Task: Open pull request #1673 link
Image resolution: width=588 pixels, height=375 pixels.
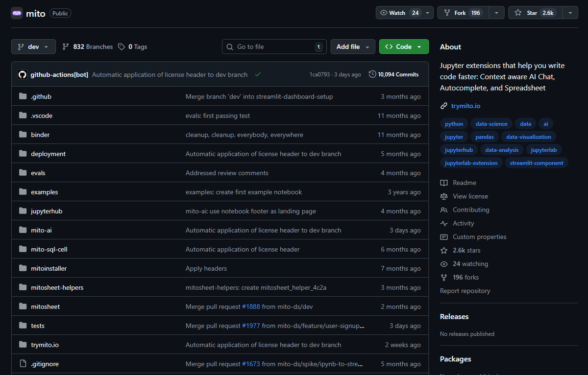Action: point(251,364)
